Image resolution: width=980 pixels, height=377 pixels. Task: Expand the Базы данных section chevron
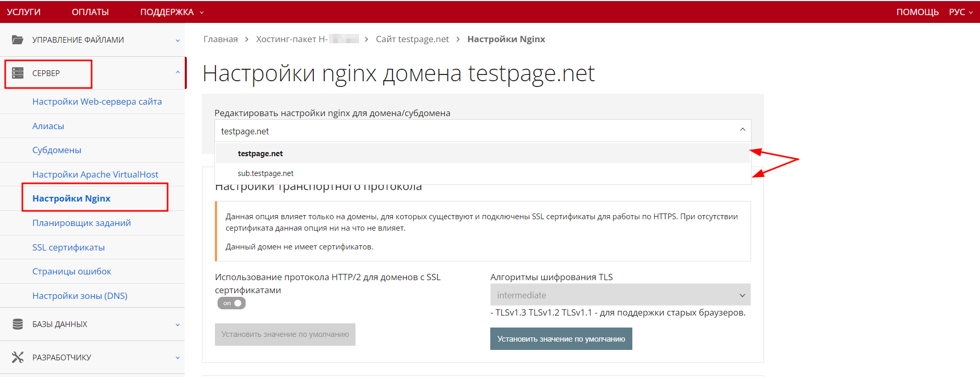177,324
